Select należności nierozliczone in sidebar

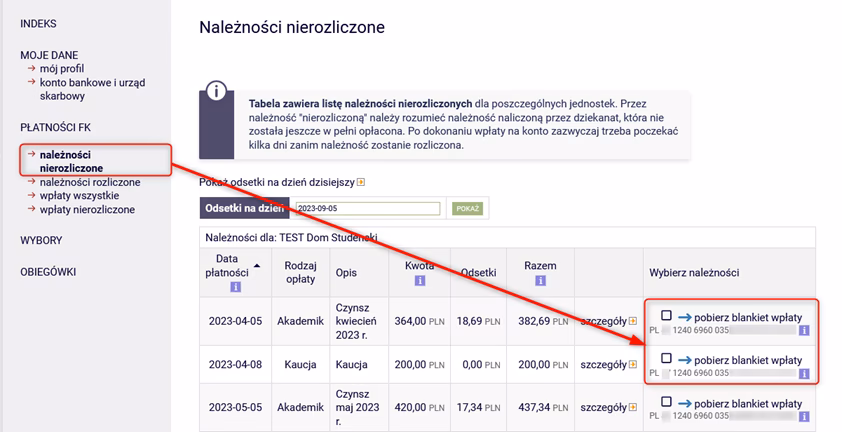tap(71, 161)
